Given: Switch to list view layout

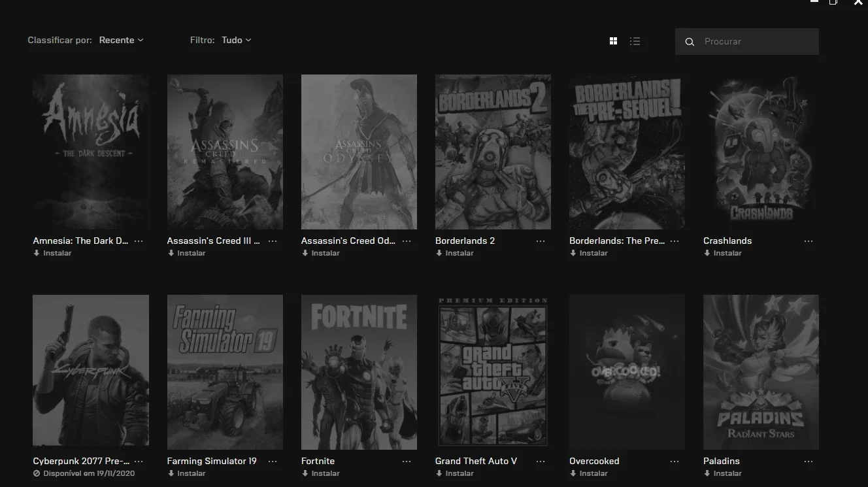Looking at the screenshot, I should tap(635, 41).
